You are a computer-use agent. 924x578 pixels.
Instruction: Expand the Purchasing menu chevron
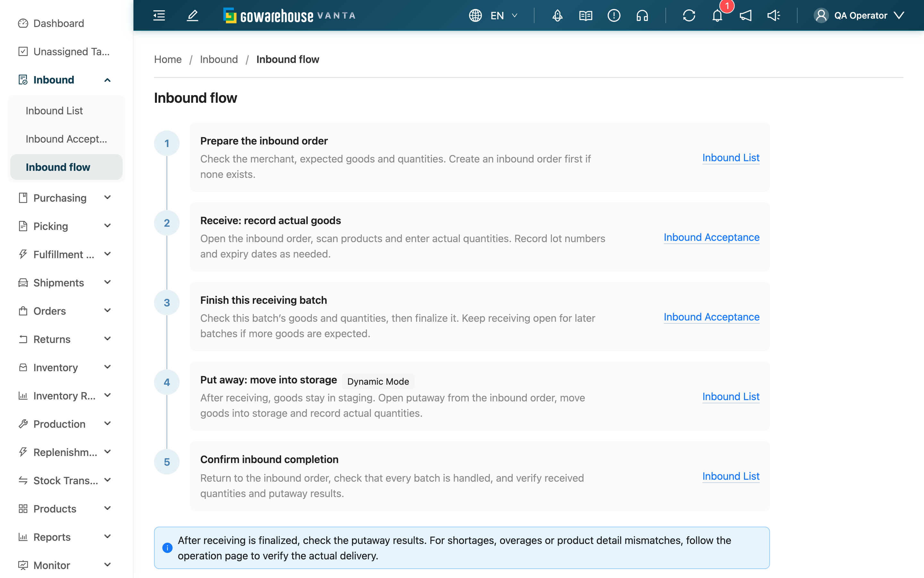tap(107, 197)
